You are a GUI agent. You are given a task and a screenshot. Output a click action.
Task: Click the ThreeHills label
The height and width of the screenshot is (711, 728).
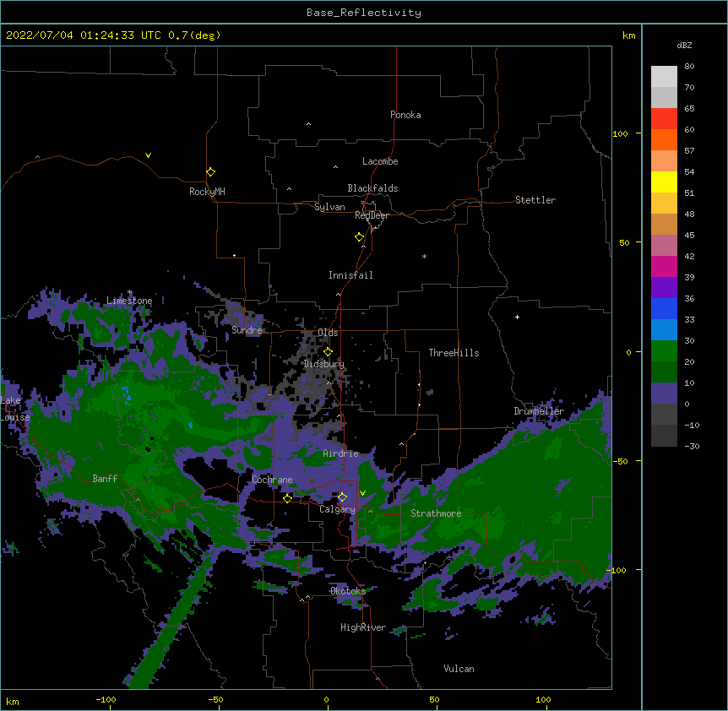[x=454, y=353]
